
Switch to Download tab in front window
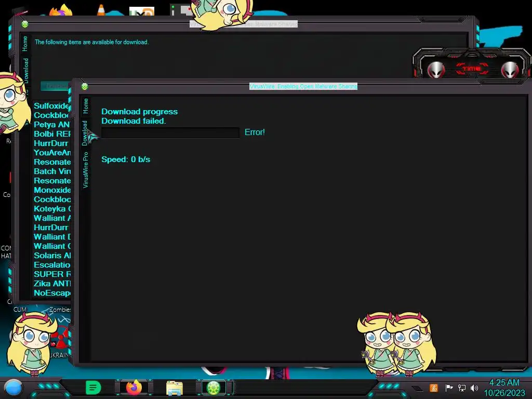[85, 133]
